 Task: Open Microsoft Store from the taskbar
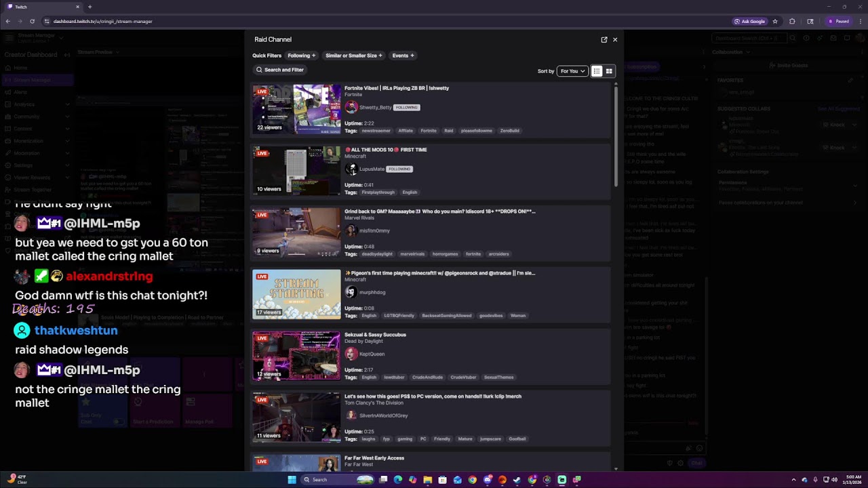(x=443, y=480)
